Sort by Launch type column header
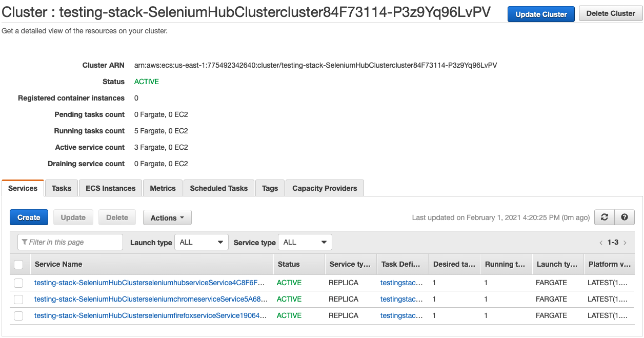The height and width of the screenshot is (338, 644). [x=557, y=264]
